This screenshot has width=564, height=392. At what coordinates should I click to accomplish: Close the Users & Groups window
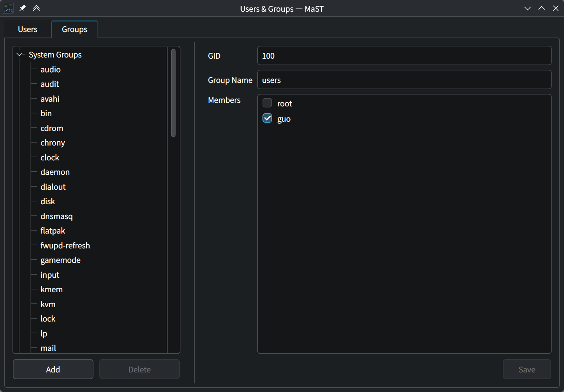[556, 8]
